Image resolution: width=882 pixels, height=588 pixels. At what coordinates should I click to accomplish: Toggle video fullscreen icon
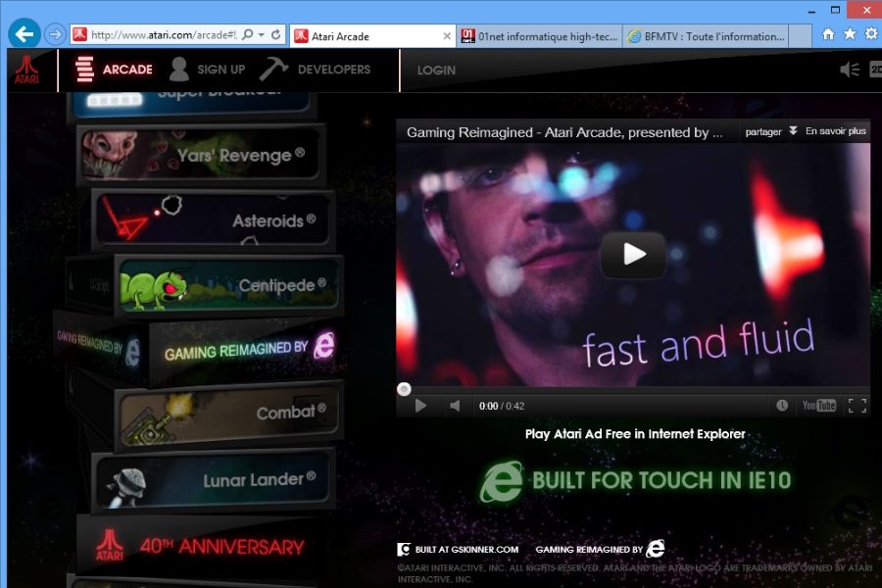pyautogui.click(x=857, y=406)
